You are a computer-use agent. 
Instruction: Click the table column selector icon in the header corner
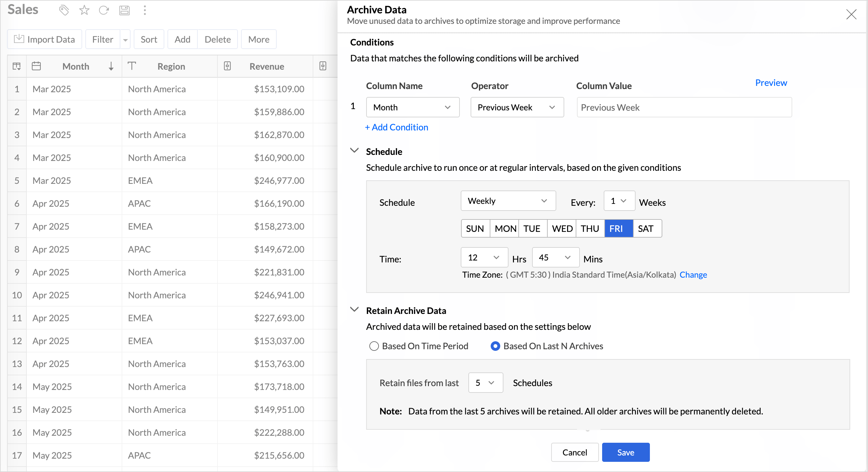click(x=17, y=66)
